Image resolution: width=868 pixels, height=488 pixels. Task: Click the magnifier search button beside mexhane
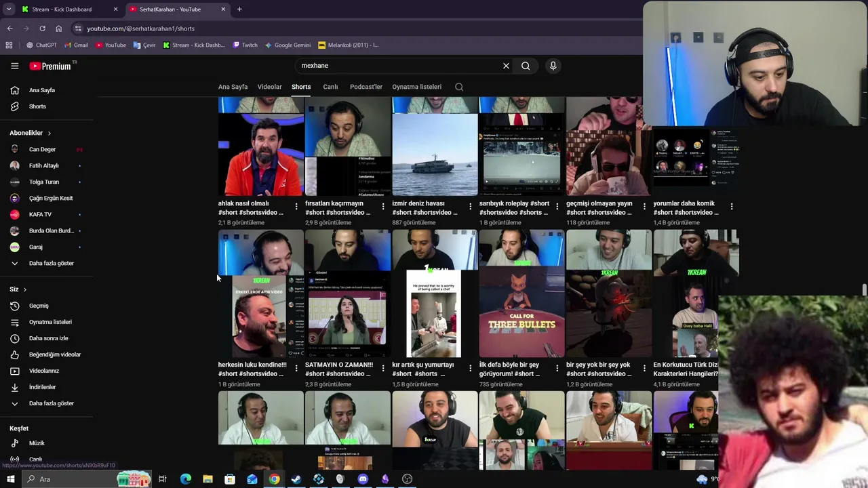coord(526,66)
